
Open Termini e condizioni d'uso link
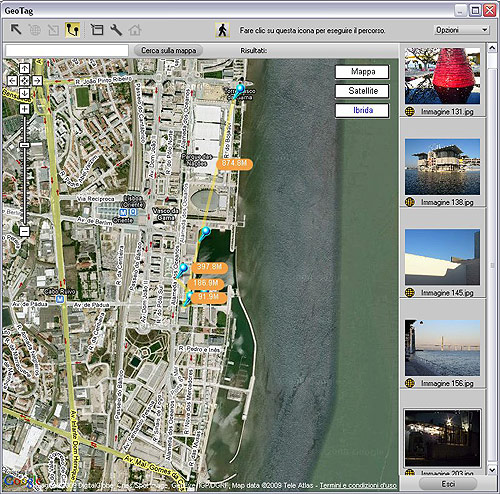tap(358, 485)
